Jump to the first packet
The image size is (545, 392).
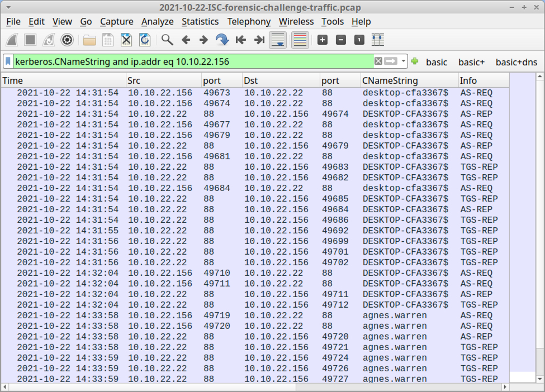[241, 40]
